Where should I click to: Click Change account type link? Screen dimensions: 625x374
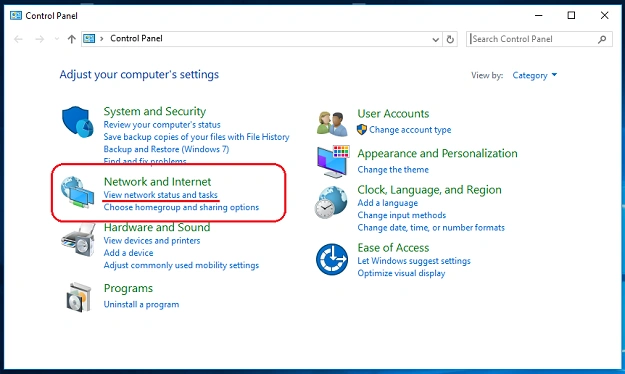(410, 130)
